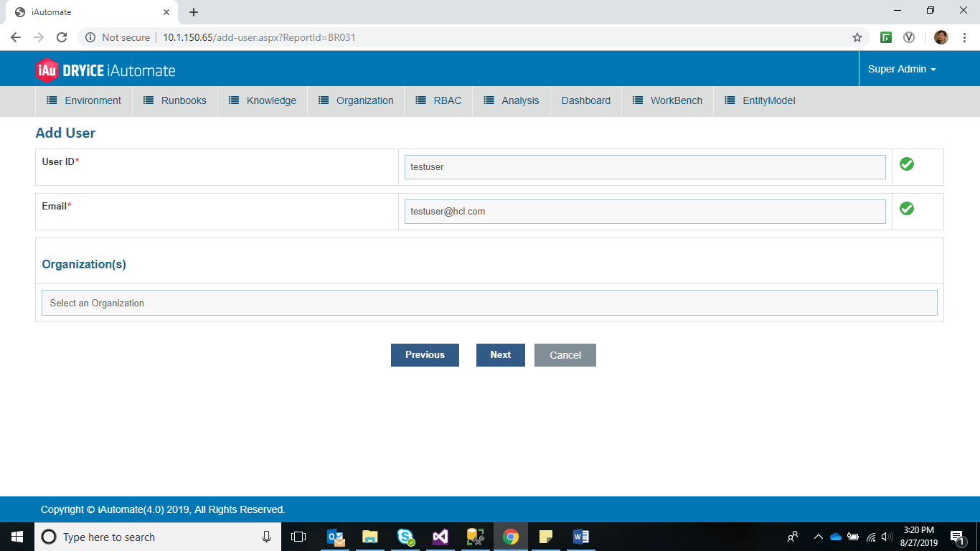Open a new browser tab
The image size is (980, 551).
tap(194, 12)
